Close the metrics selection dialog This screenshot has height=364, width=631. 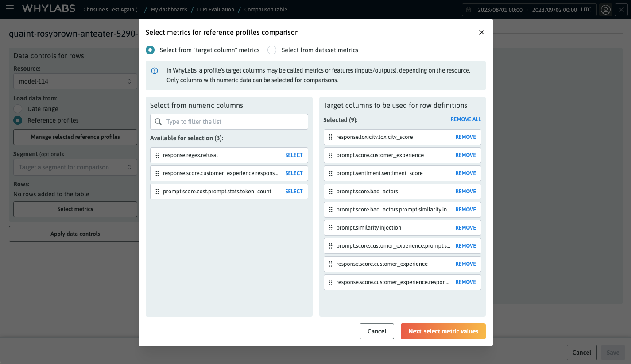(x=481, y=32)
